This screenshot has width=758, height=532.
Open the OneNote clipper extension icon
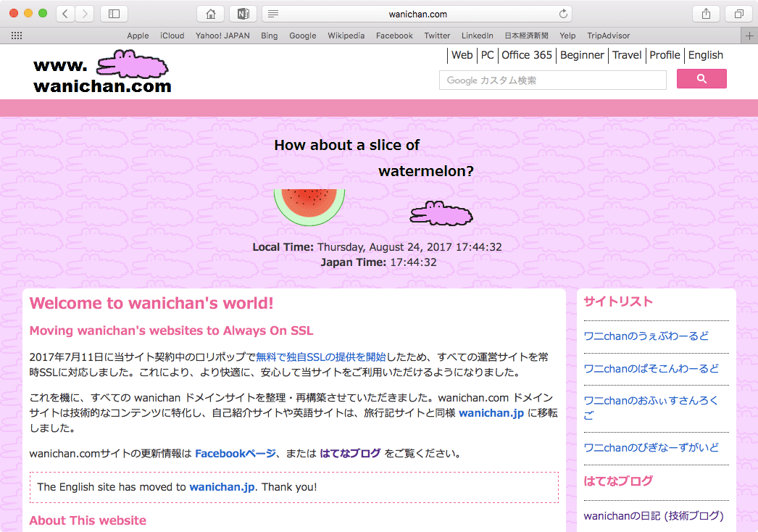pyautogui.click(x=243, y=14)
